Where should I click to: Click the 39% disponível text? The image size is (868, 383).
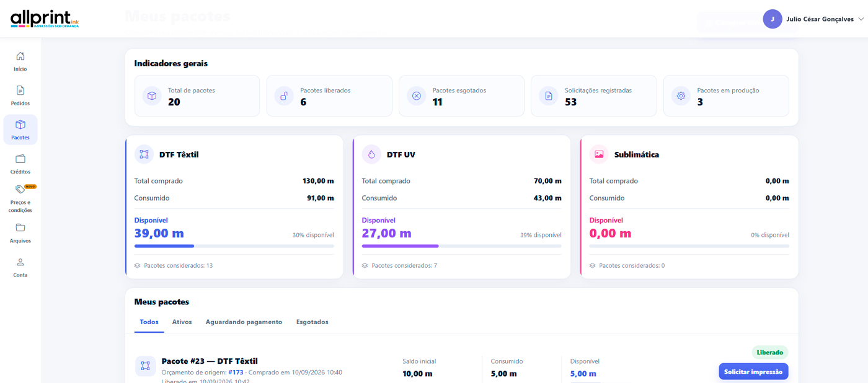tap(541, 236)
